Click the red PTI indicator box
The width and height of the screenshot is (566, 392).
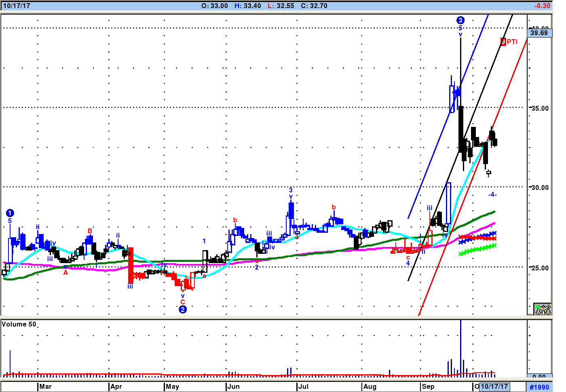(x=503, y=42)
